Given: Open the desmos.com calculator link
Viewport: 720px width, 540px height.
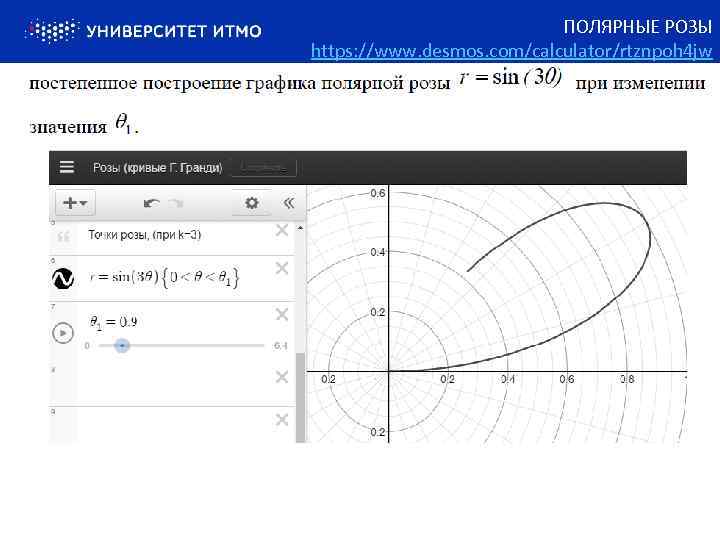Looking at the screenshot, I should point(512,51).
